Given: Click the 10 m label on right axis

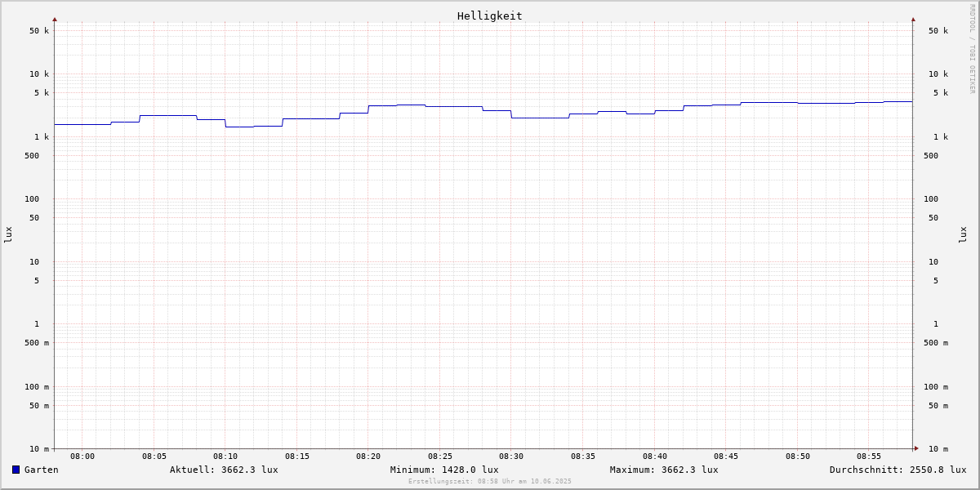Looking at the screenshot, I should tap(938, 449).
